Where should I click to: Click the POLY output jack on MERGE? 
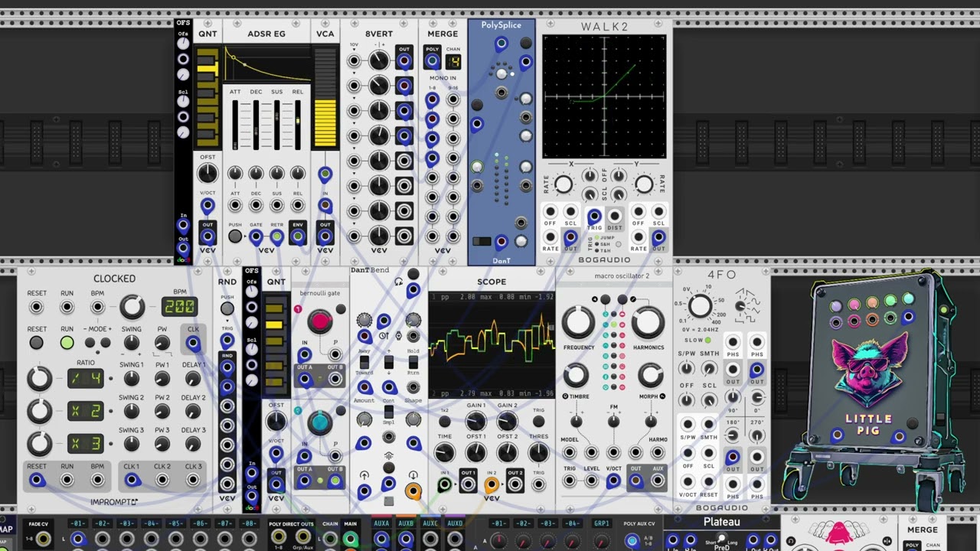pos(432,61)
